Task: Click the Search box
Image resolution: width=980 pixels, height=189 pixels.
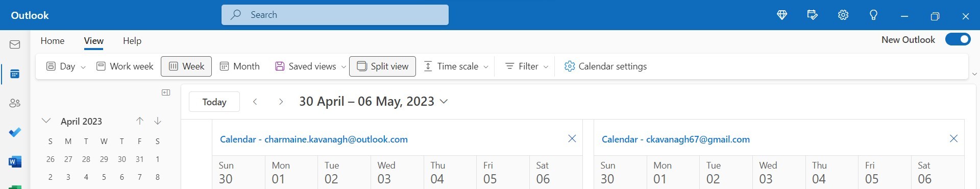Action: (335, 15)
